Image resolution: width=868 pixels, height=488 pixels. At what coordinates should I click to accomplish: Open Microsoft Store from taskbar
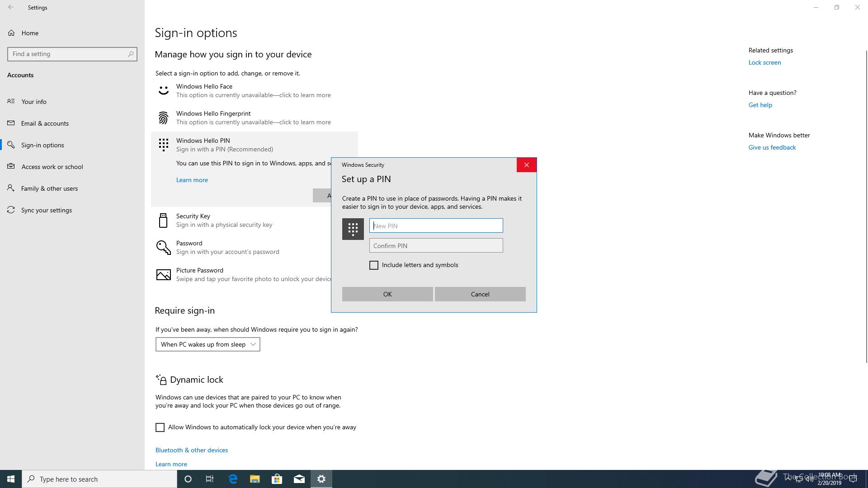pos(277,479)
